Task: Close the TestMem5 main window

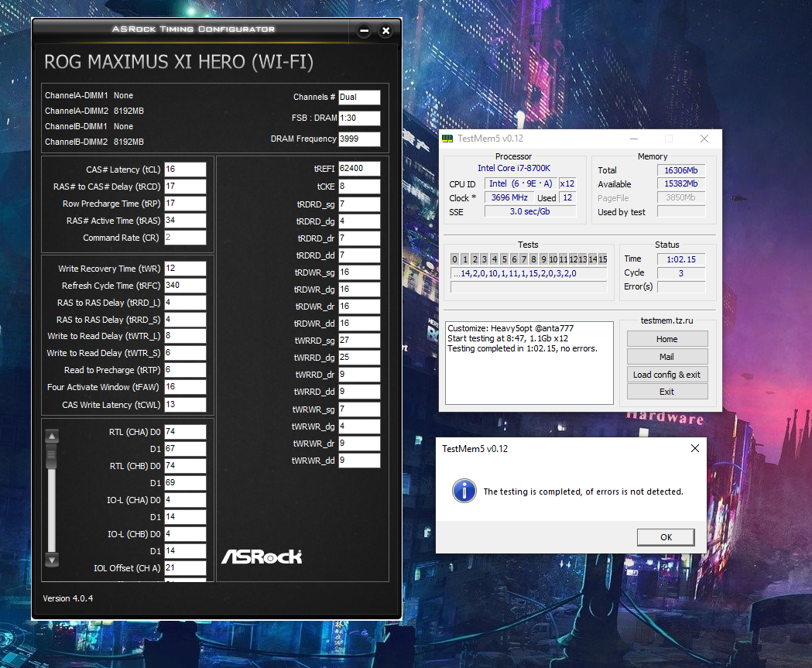Action: point(704,139)
